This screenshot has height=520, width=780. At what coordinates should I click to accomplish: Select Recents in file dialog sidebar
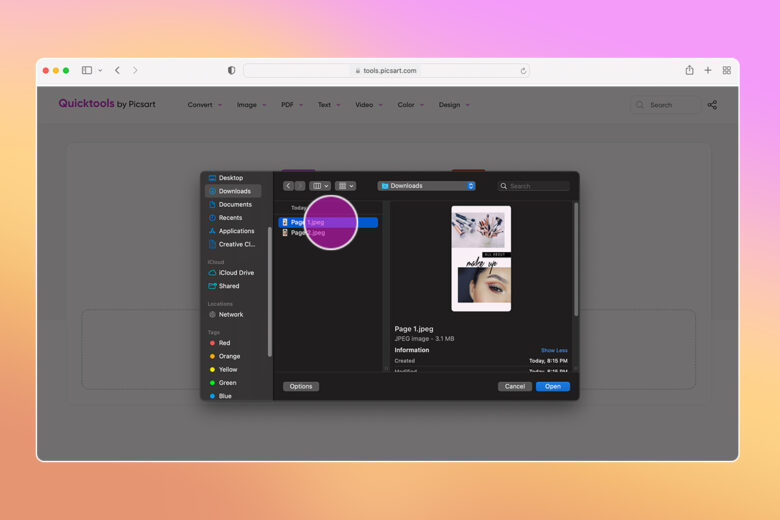point(232,218)
